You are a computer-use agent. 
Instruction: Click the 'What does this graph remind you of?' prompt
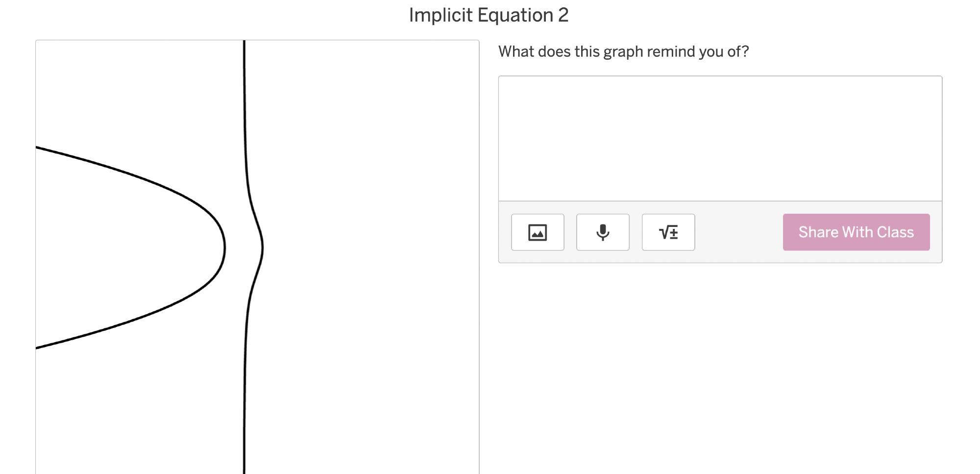click(x=623, y=51)
